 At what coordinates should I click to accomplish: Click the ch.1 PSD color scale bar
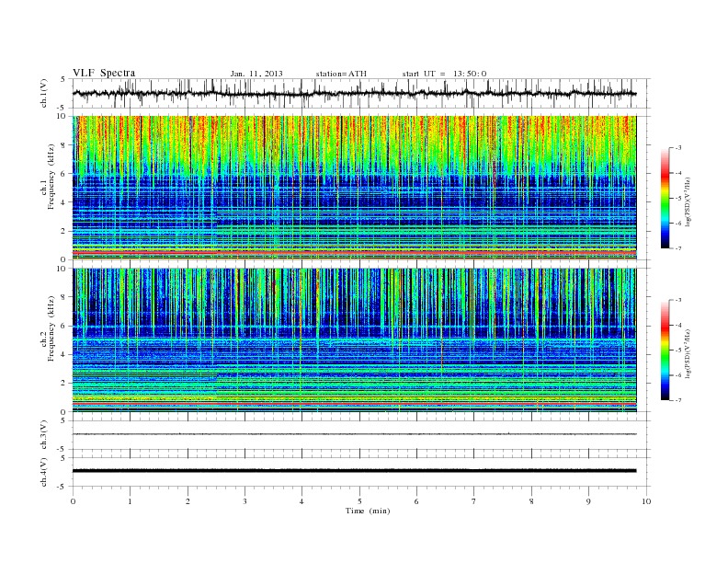665,198
